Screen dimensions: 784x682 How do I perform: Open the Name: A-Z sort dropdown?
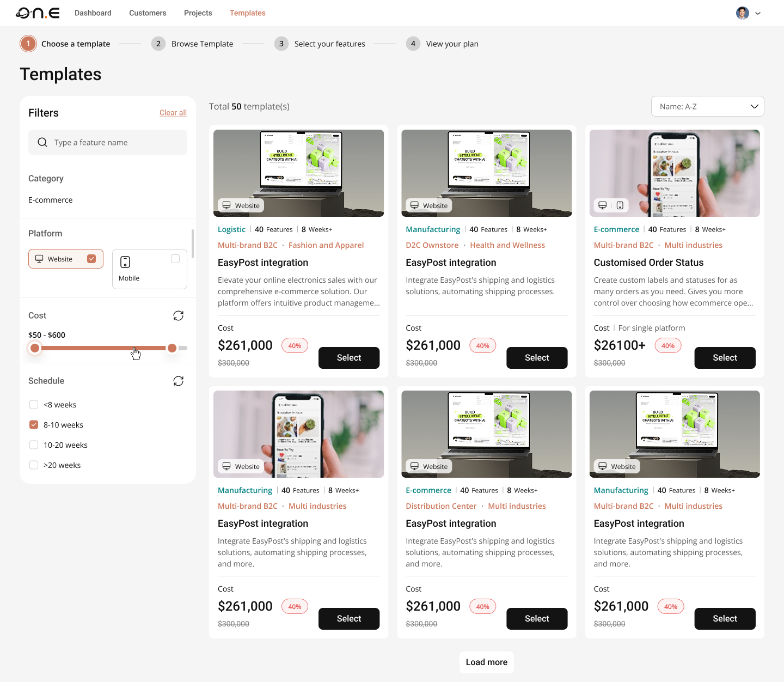pos(708,106)
